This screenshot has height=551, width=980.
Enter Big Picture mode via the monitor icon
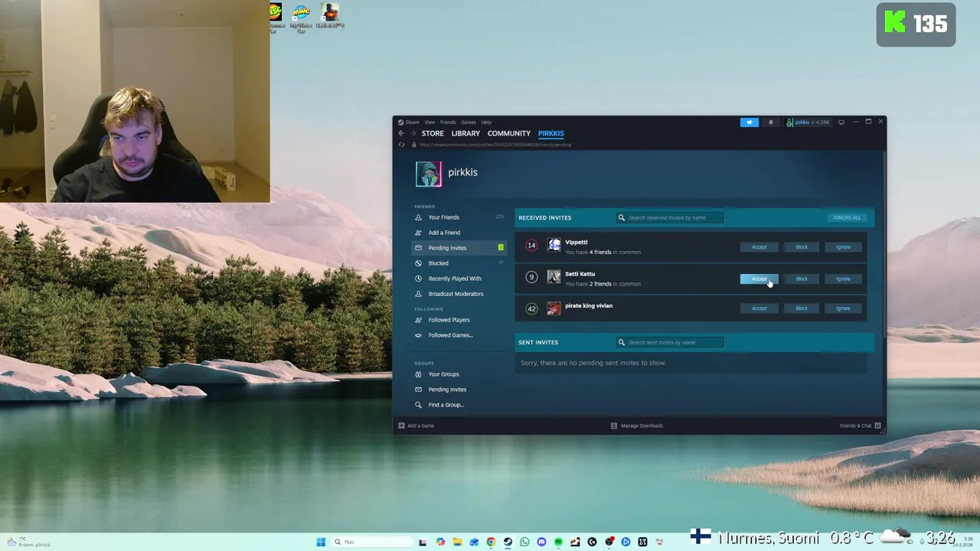click(x=841, y=122)
